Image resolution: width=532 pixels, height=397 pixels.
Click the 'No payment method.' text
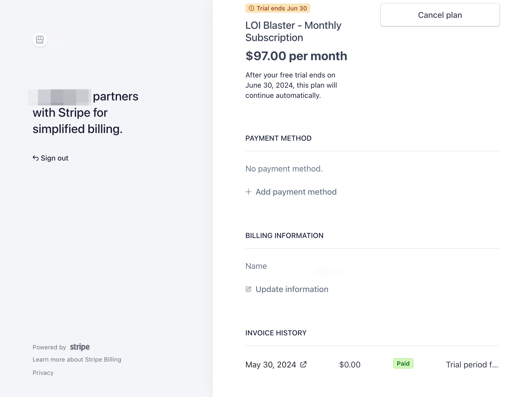(284, 169)
